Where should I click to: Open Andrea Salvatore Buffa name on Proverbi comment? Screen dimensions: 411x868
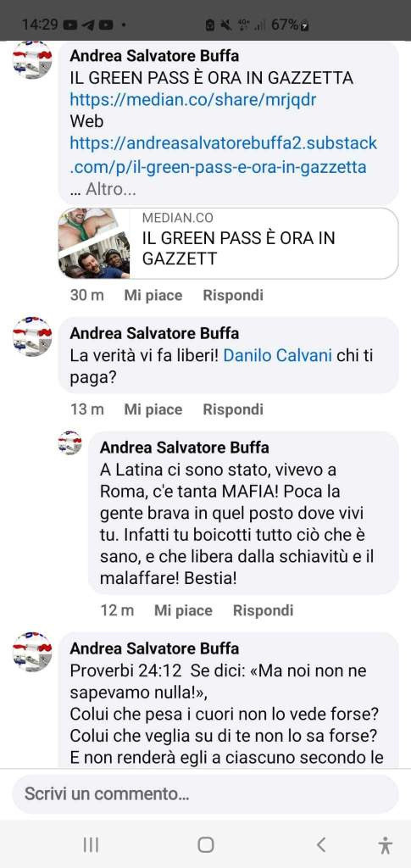click(x=154, y=648)
